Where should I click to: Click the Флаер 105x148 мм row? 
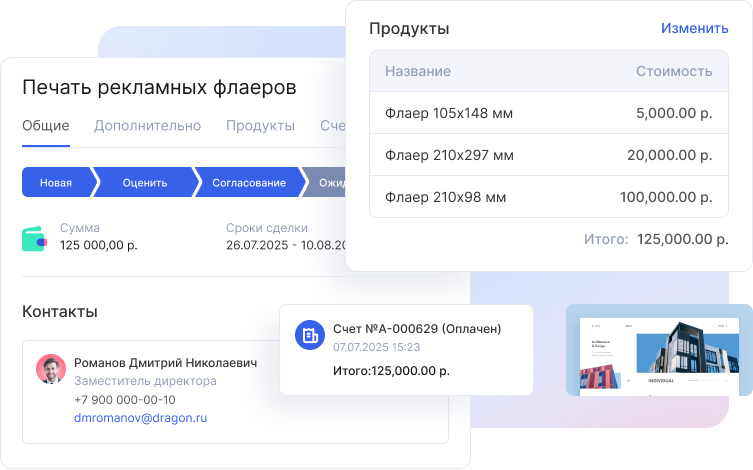click(548, 114)
